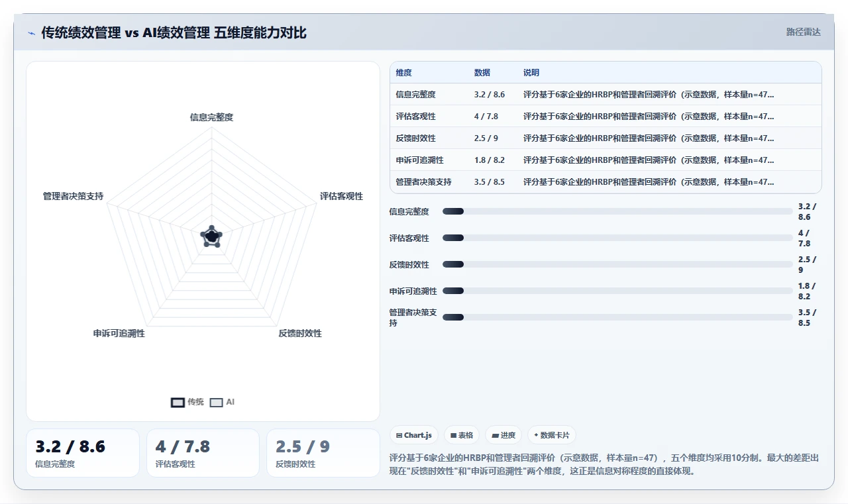The height and width of the screenshot is (504, 848).
Task: Click the 评估客观性 progress bar
Action: pyautogui.click(x=617, y=238)
